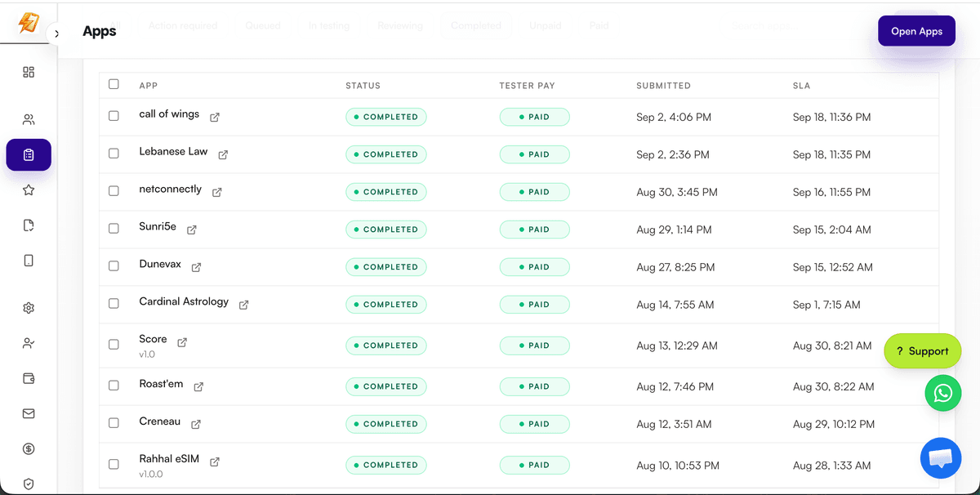Check the box for Sunri5e
The width and height of the screenshot is (980, 495).
coord(114,229)
